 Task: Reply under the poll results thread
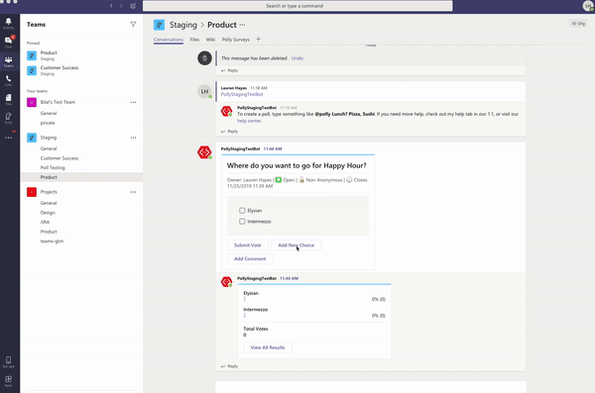pos(230,366)
